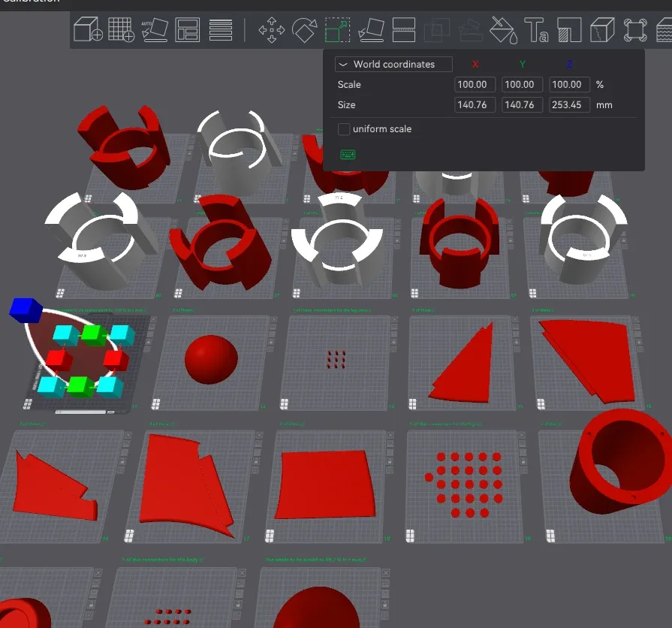672x628 pixels.
Task: Enable the uniform scale checkbox
Action: (344, 129)
